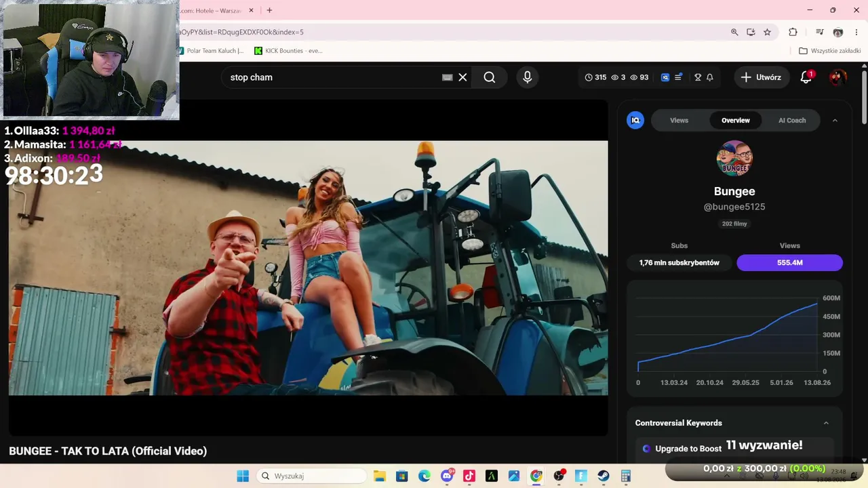Screen dimensions: 868x488
Task: Open the Wszystkie zakładki bookmarks folder
Action: (830, 51)
